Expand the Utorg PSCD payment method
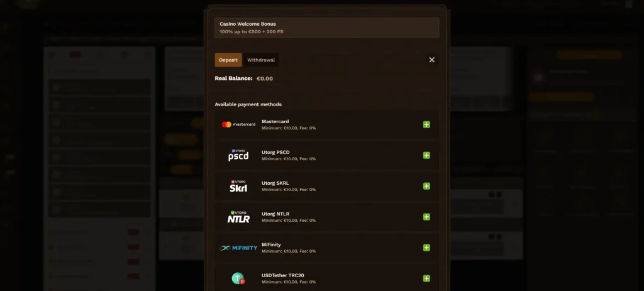644x291 pixels. (x=427, y=155)
